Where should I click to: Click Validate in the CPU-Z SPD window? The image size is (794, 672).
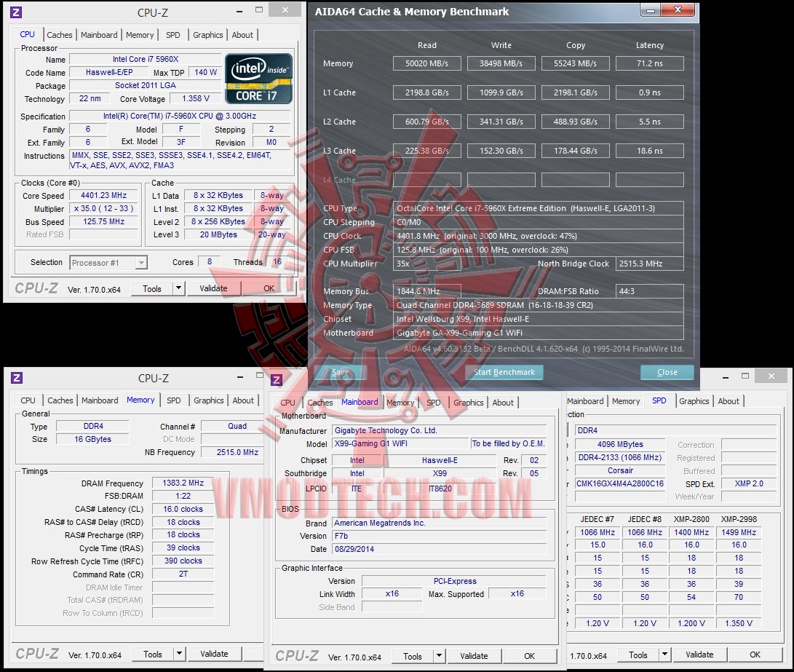[699, 655]
